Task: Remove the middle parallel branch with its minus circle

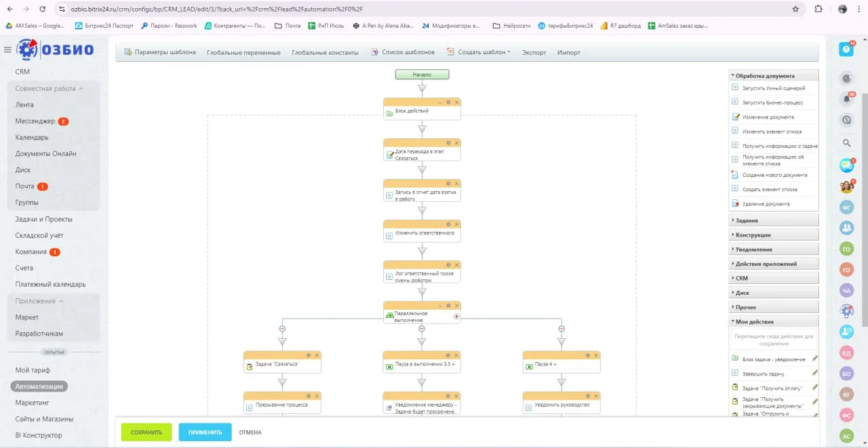Action: coord(422,329)
